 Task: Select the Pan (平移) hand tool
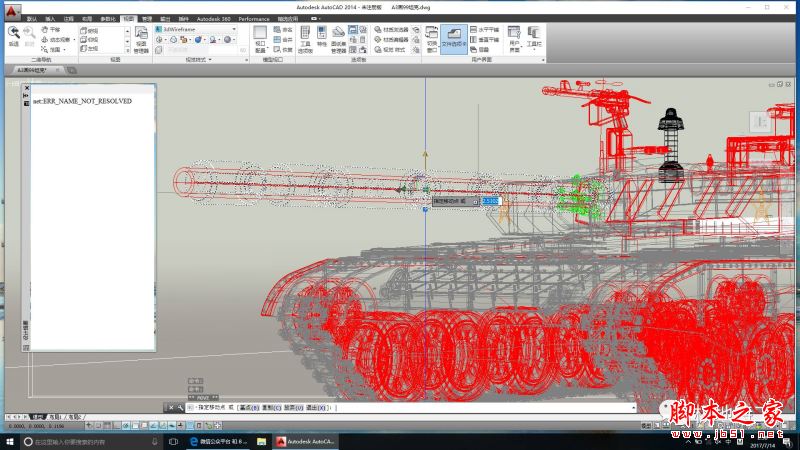(51, 30)
